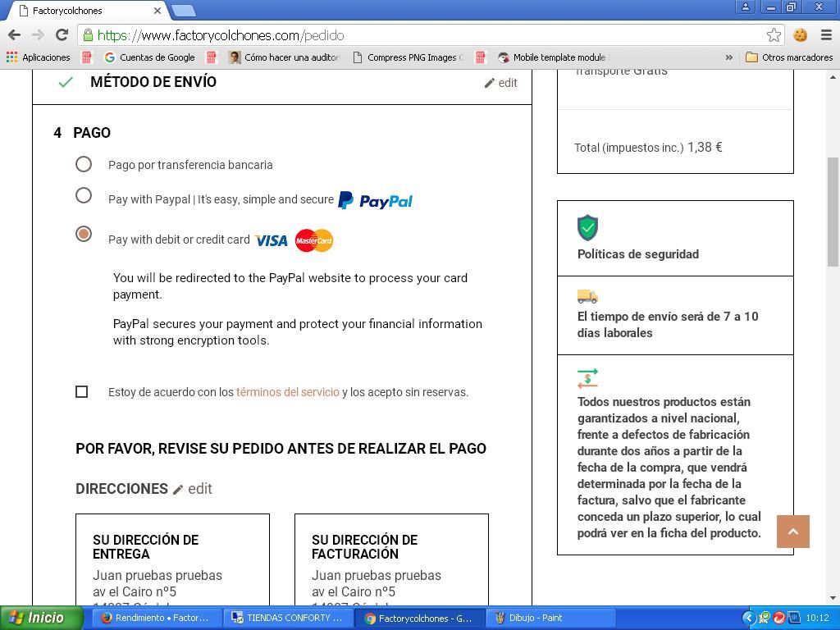Click the Políticas de seguridad heading
The width and height of the screenshot is (840, 630).
pos(638,254)
